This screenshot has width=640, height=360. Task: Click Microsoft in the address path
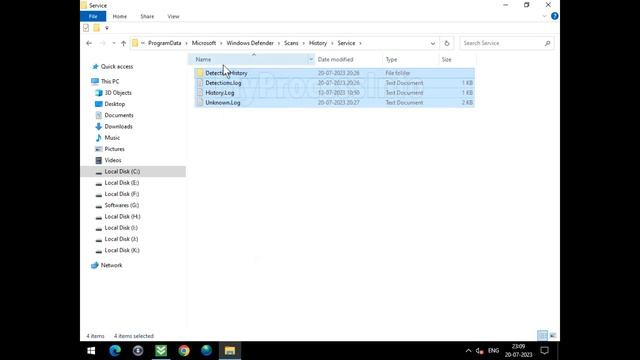tap(204, 43)
